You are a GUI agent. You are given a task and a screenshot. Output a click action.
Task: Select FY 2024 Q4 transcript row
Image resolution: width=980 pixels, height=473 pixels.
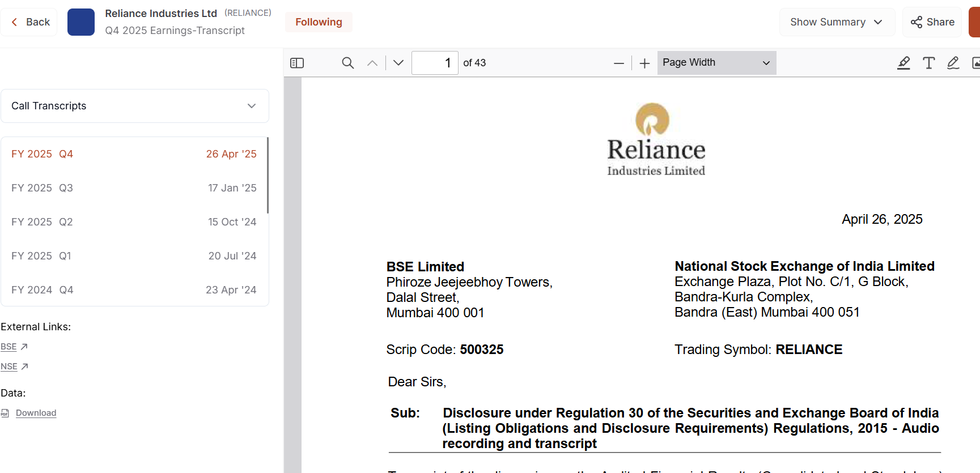pyautogui.click(x=134, y=290)
